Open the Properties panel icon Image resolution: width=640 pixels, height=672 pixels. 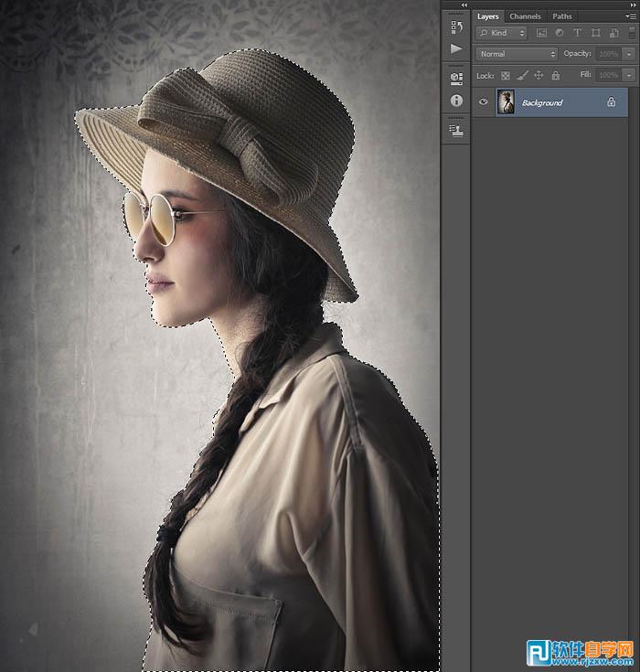[x=456, y=80]
